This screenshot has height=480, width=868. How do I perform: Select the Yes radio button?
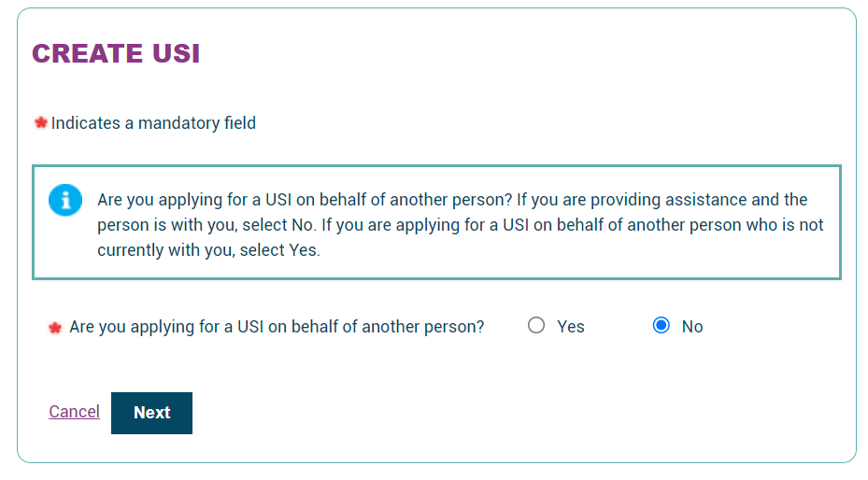click(536, 326)
